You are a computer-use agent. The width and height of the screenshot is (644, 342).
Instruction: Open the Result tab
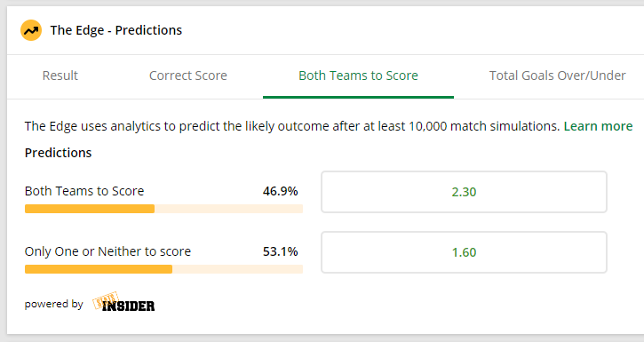[60, 76]
